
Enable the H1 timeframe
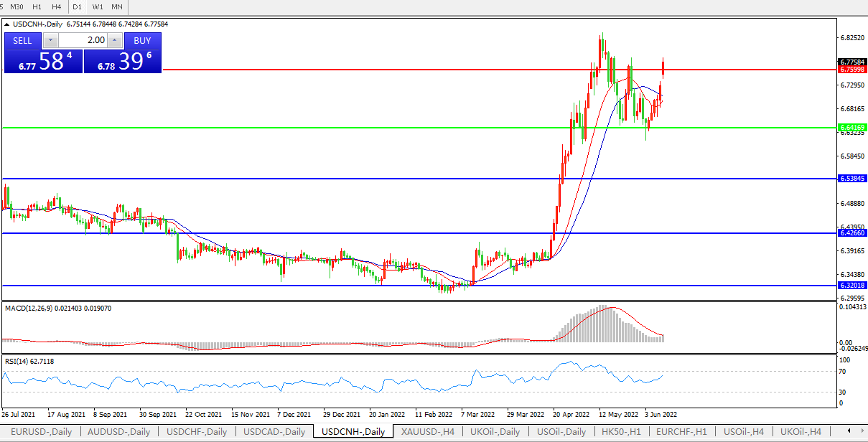pos(37,6)
